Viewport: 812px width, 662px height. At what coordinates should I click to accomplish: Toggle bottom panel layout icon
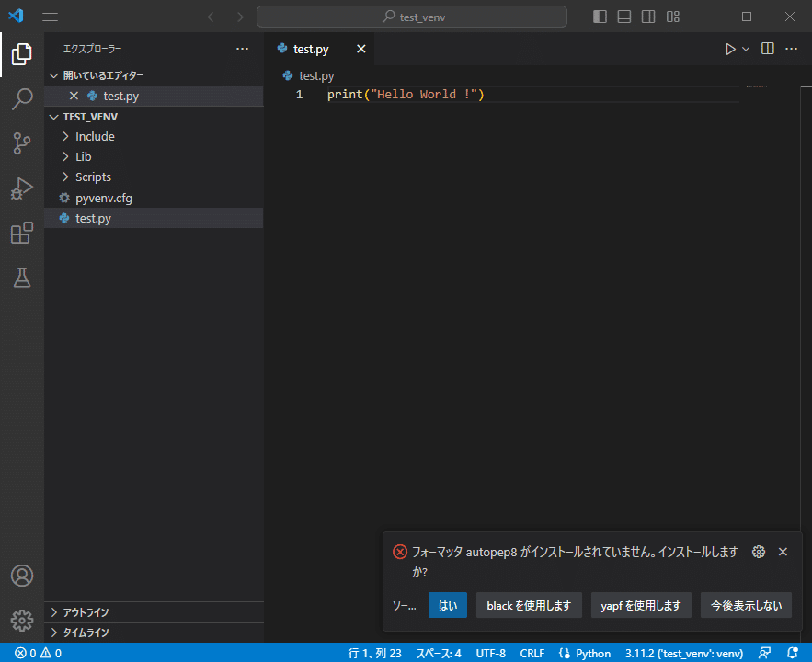[x=624, y=17]
